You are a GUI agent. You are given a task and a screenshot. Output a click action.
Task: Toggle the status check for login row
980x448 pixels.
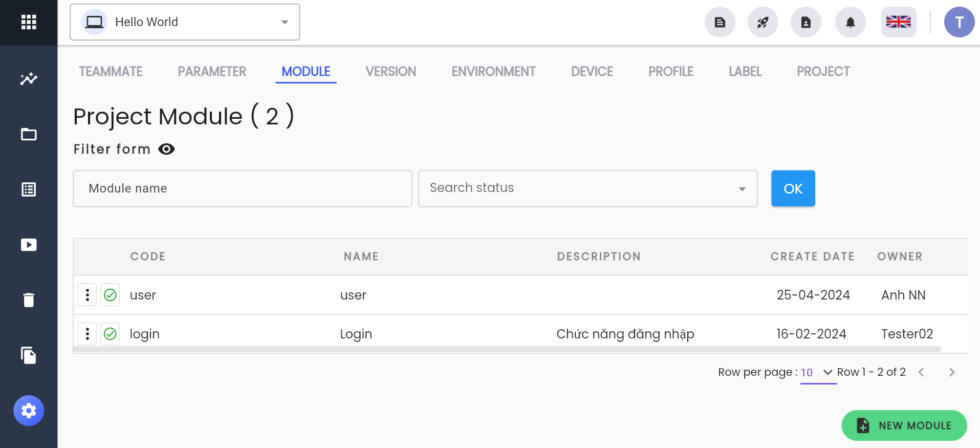click(110, 334)
